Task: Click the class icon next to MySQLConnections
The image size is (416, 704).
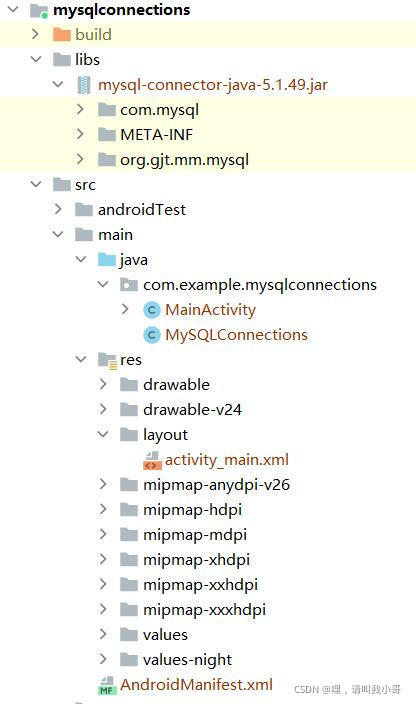Action: click(152, 335)
